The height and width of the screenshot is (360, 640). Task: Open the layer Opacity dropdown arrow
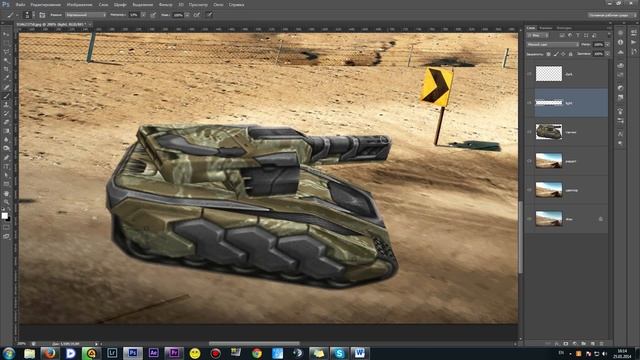point(608,44)
